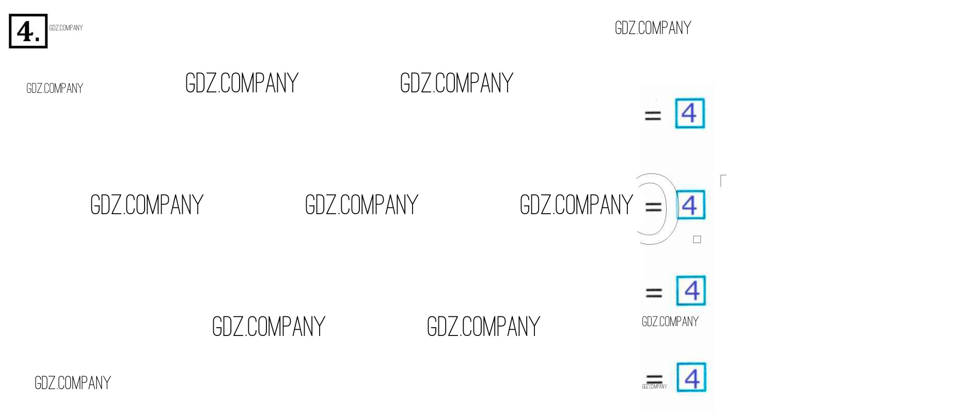Click GDZ.COMPANY watermark above the answer column

(653, 28)
